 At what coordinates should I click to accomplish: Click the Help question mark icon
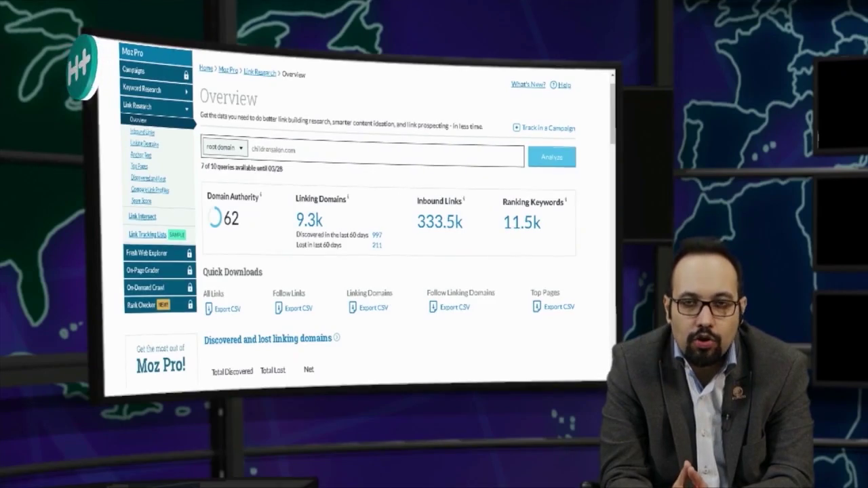pyautogui.click(x=553, y=85)
